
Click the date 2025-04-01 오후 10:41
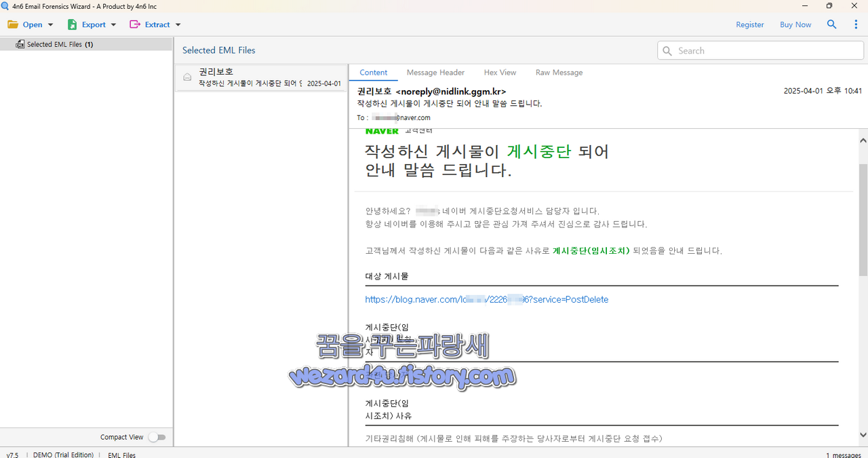tap(823, 91)
